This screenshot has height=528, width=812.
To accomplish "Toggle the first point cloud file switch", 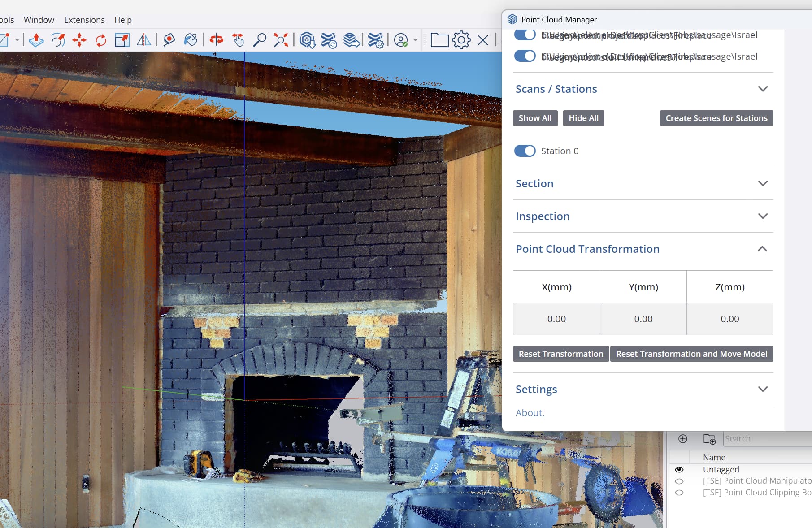I will (525, 35).
